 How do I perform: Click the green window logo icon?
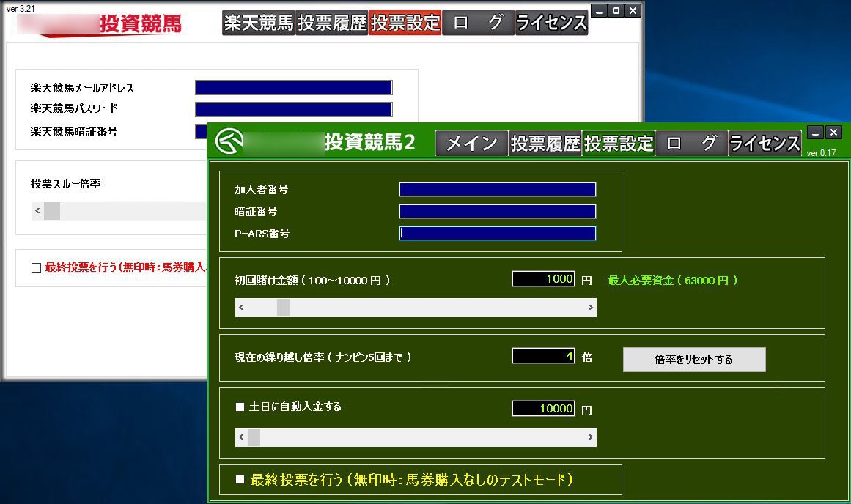pyautogui.click(x=229, y=141)
